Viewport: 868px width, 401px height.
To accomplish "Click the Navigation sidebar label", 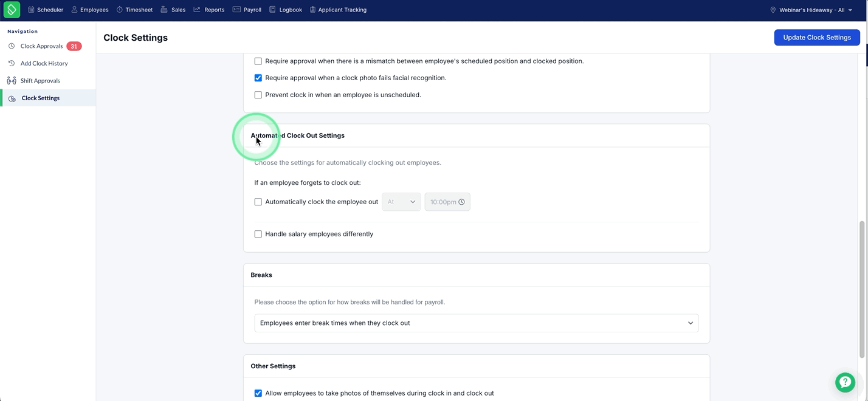I will (22, 31).
